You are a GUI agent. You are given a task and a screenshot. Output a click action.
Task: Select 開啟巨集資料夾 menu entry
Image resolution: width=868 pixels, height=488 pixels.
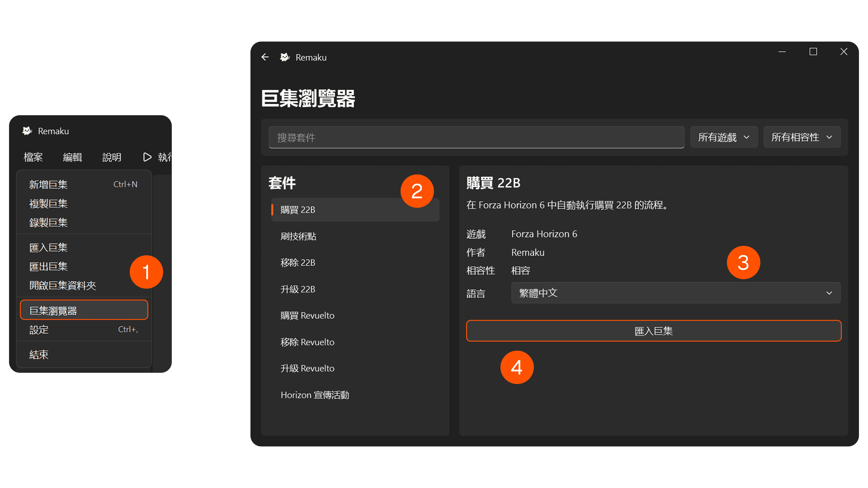tap(84, 286)
